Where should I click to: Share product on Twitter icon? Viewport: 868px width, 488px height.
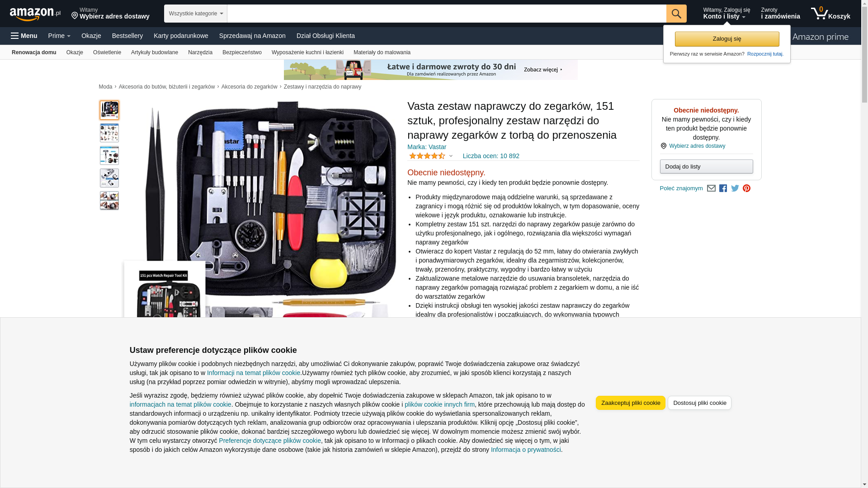point(735,188)
